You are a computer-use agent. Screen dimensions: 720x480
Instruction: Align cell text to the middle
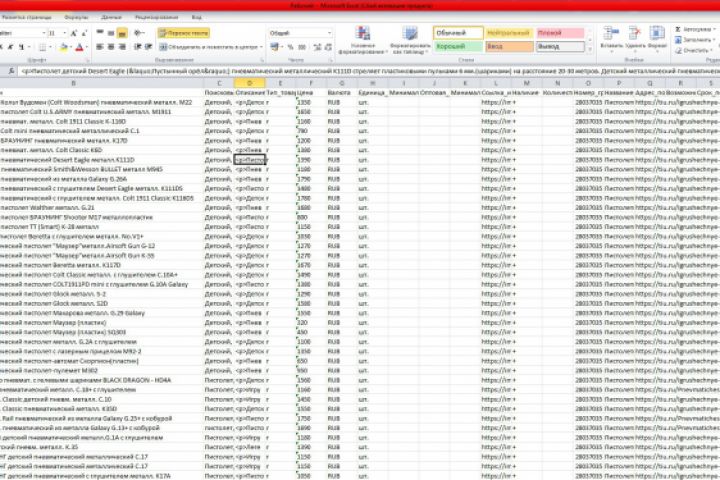coord(111,33)
